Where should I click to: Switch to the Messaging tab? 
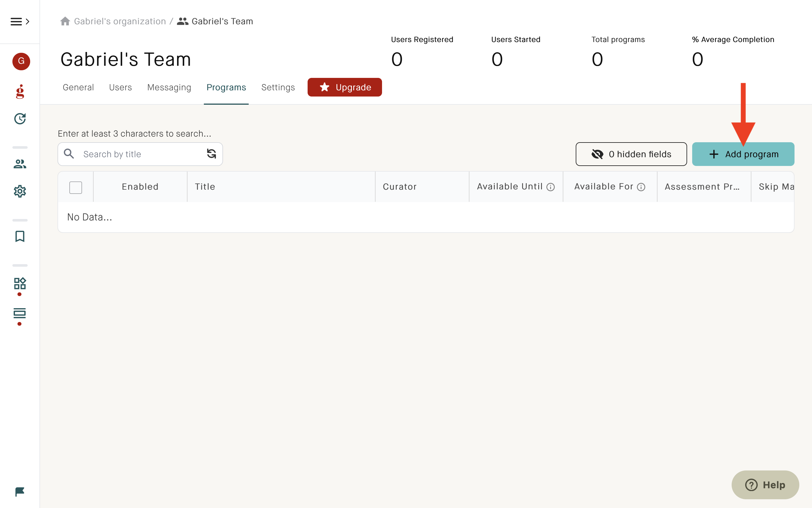(169, 87)
